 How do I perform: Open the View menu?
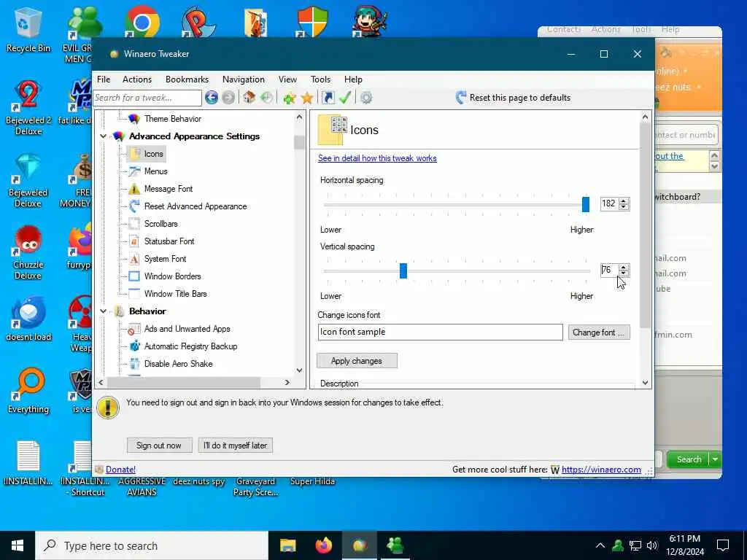click(287, 79)
